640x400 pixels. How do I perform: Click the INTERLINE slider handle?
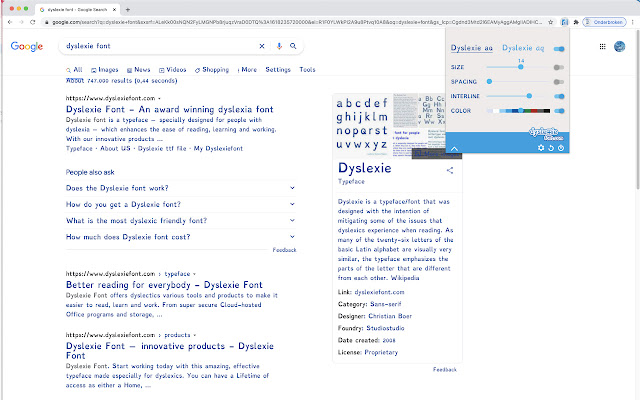click(529, 96)
